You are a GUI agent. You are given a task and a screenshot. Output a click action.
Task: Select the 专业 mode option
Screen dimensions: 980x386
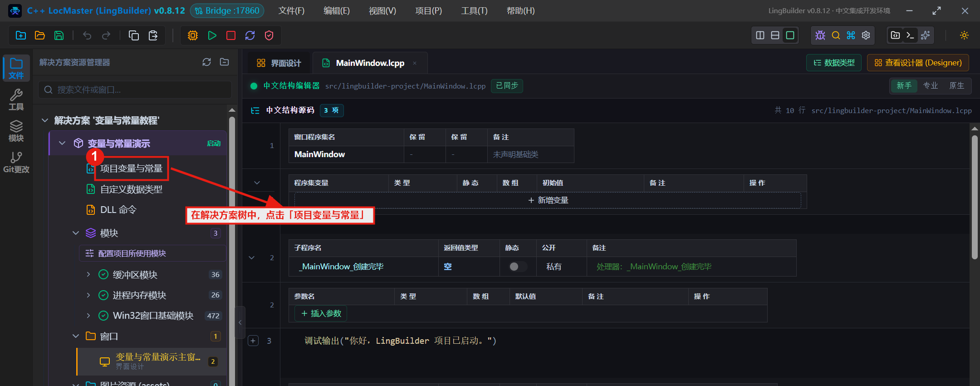click(931, 85)
